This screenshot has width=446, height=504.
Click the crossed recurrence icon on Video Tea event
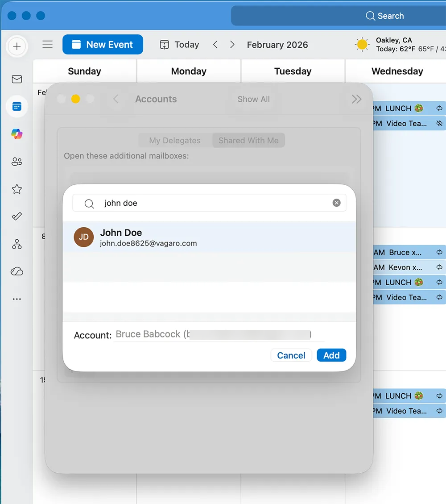tap(440, 123)
